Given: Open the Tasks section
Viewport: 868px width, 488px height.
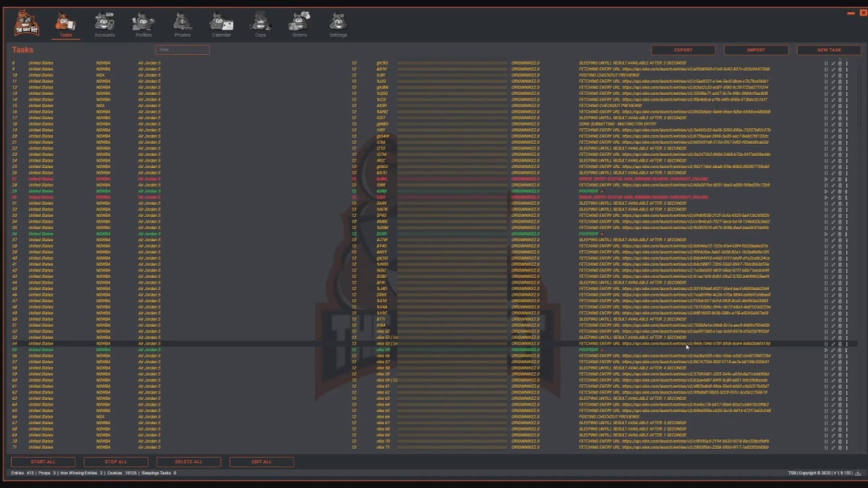Looking at the screenshot, I should click(65, 25).
